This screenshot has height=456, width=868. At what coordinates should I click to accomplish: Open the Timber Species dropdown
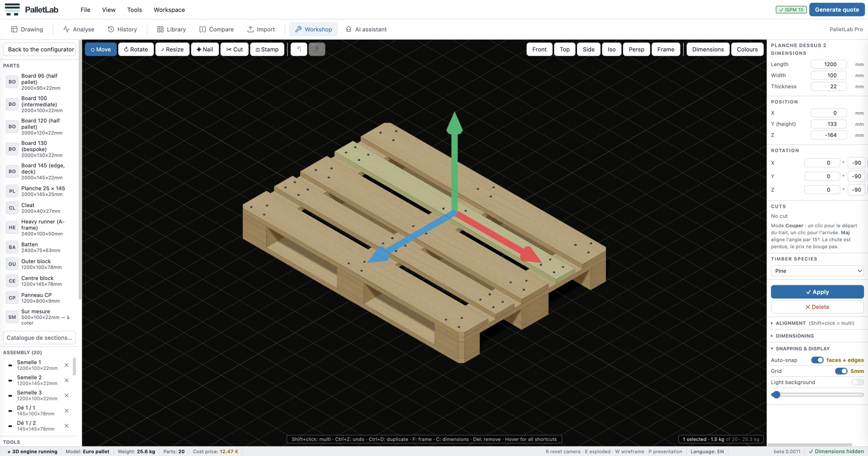(817, 271)
